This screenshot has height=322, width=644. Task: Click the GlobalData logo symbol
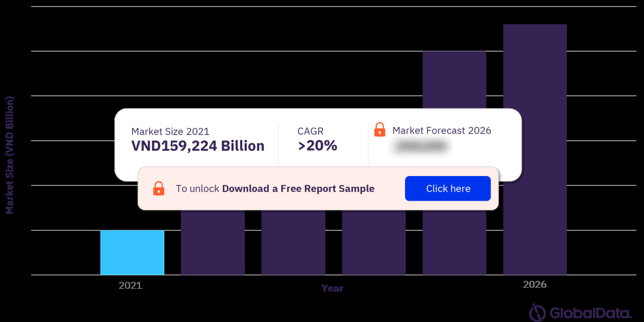coord(538,312)
